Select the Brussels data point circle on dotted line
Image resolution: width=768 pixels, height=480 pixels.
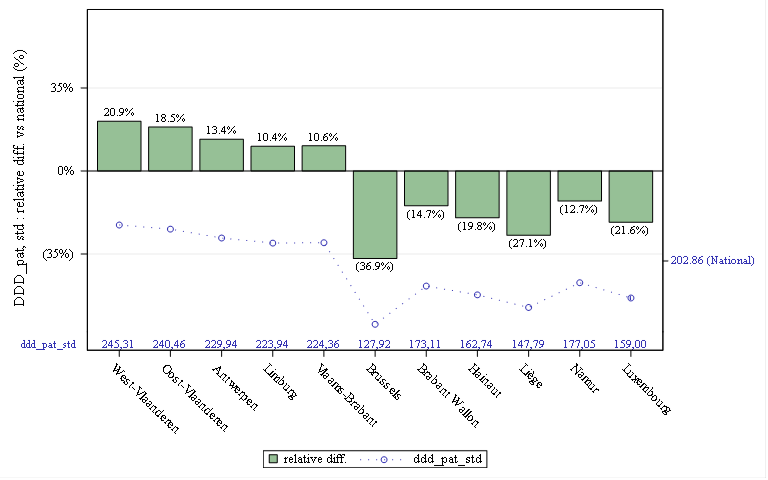tap(375, 324)
